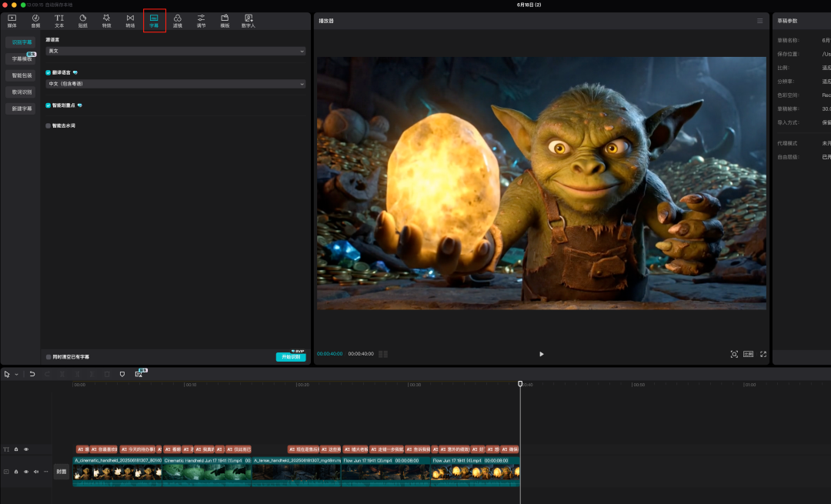The image size is (831, 504).
Task: Mute the main video track audio
Action: click(x=36, y=472)
